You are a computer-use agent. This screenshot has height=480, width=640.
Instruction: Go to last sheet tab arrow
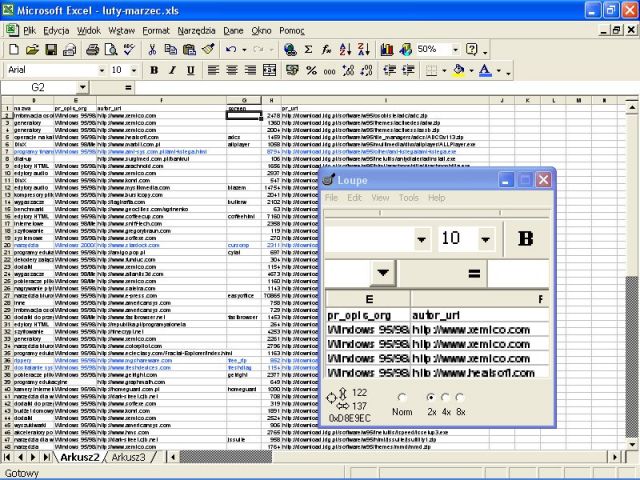(x=47, y=457)
